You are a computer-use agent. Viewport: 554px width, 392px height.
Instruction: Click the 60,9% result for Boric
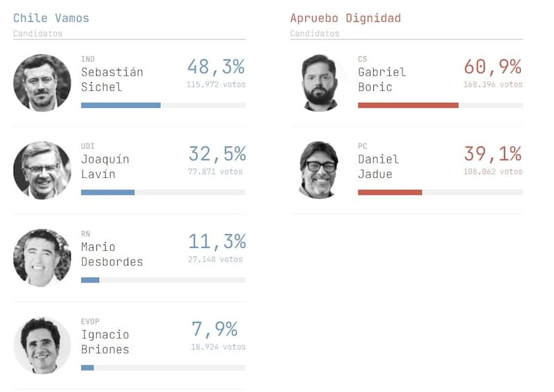point(492,66)
